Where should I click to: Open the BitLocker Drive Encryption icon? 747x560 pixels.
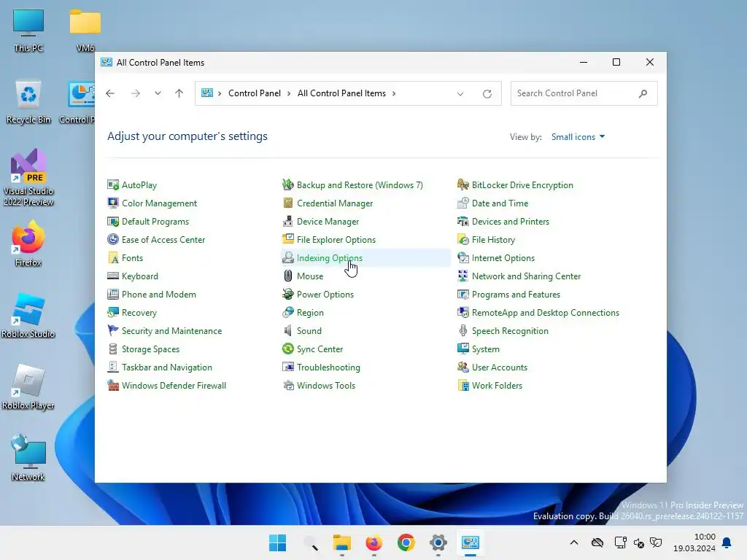point(462,184)
